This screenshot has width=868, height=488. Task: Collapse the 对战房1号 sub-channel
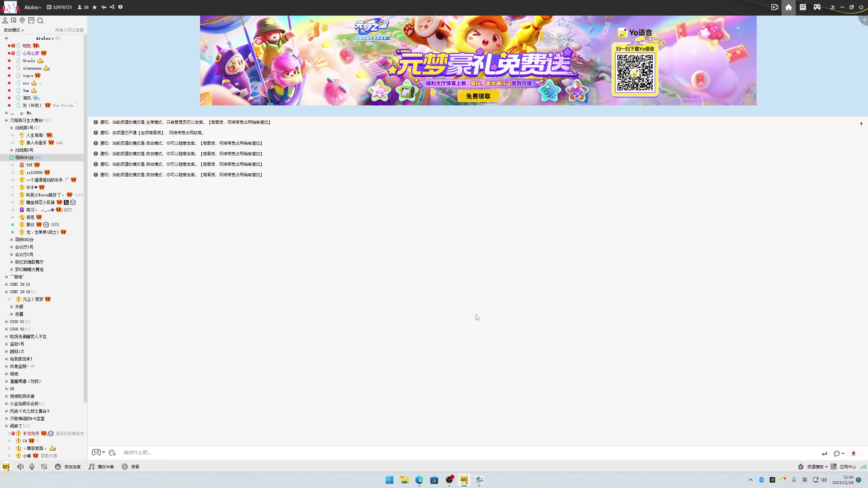(12, 128)
